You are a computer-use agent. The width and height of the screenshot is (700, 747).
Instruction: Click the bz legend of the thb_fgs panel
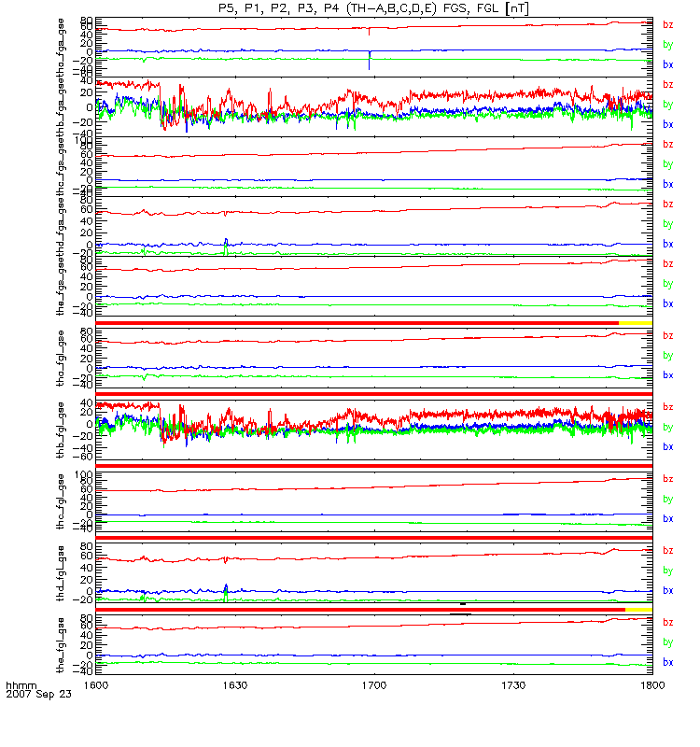pyautogui.click(x=668, y=85)
